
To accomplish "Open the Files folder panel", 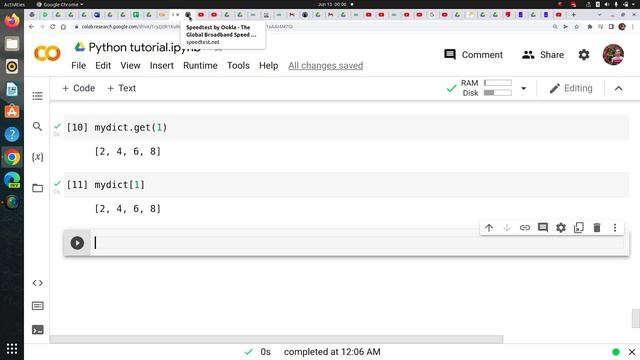I will (x=38, y=188).
